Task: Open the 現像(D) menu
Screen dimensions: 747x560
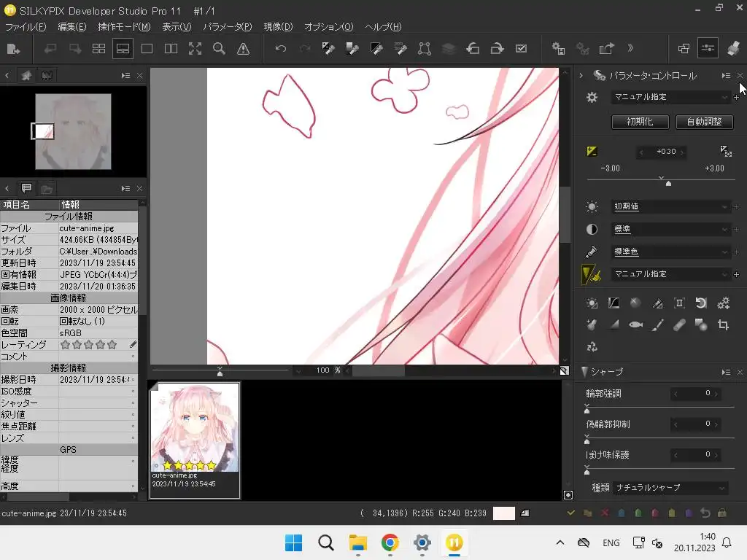Action: 278,27
